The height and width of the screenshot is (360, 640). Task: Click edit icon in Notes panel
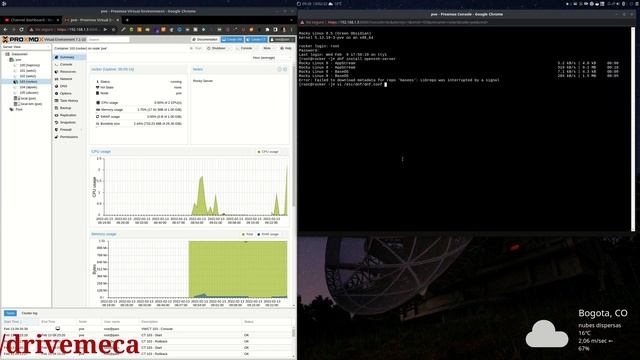[280, 69]
